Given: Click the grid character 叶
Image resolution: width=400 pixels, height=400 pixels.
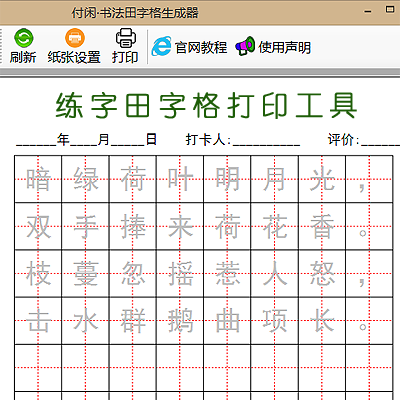Looking at the screenshot, I should coord(180,179).
